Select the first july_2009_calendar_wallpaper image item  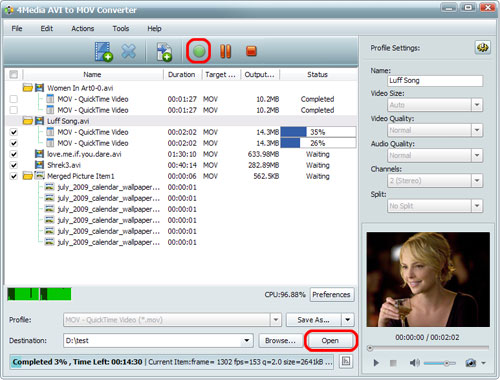pos(108,187)
